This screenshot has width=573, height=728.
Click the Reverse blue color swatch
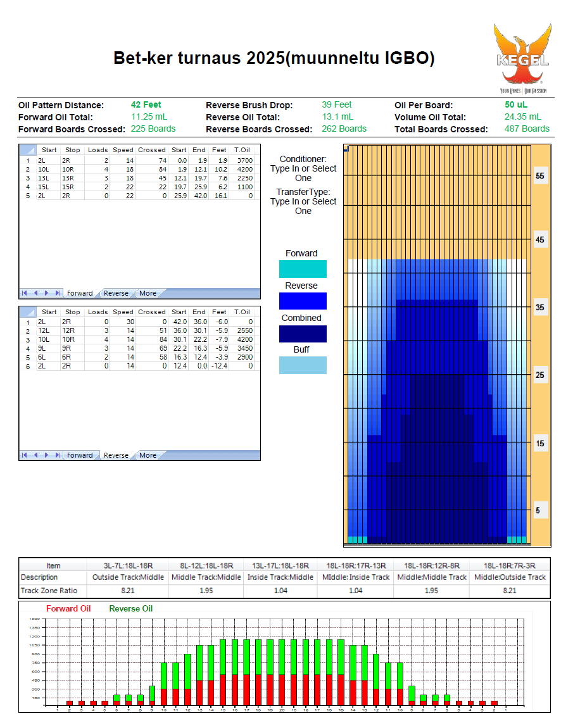pyautogui.click(x=303, y=301)
